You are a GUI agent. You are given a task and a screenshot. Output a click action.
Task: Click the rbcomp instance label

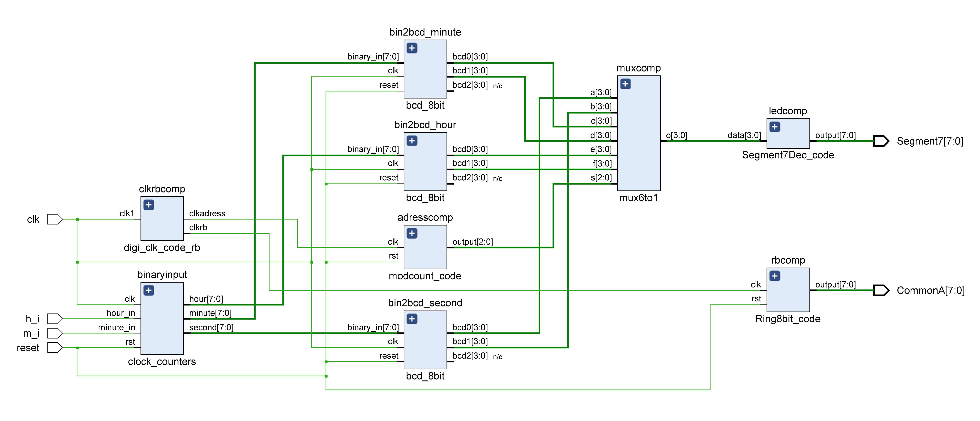tap(788, 260)
